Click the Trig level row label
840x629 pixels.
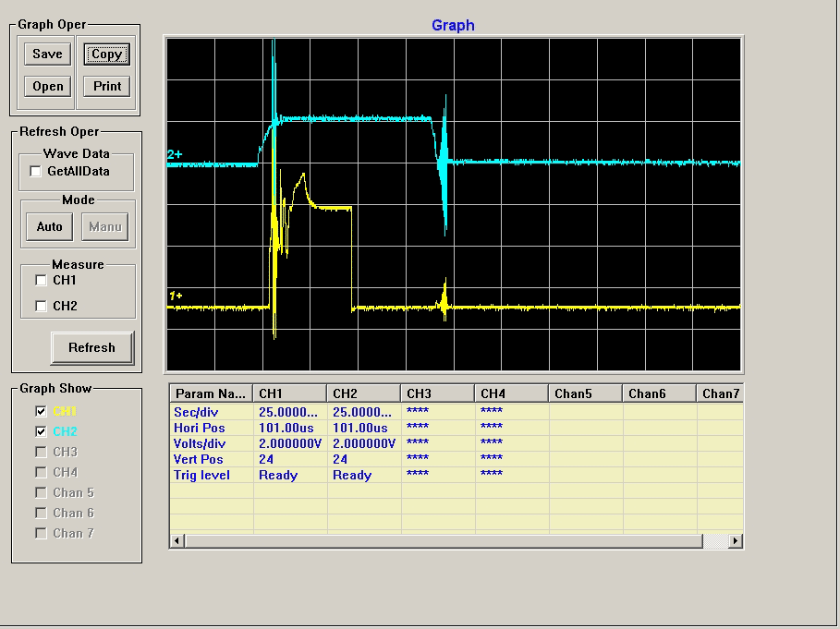pos(201,475)
